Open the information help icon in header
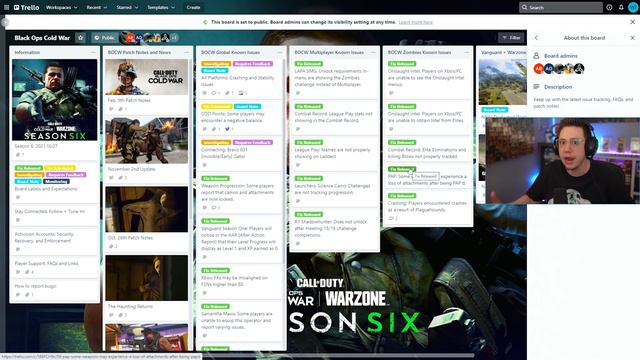Image resolution: width=640 pixels, height=360 pixels. coord(609,7)
